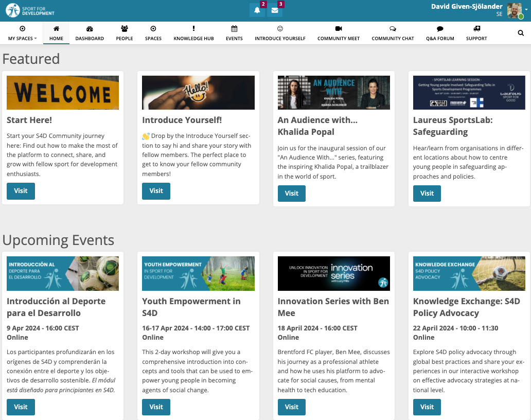This screenshot has width=531, height=420.
Task: Click the Q&A Forum speech bubble icon
Action: (x=440, y=28)
